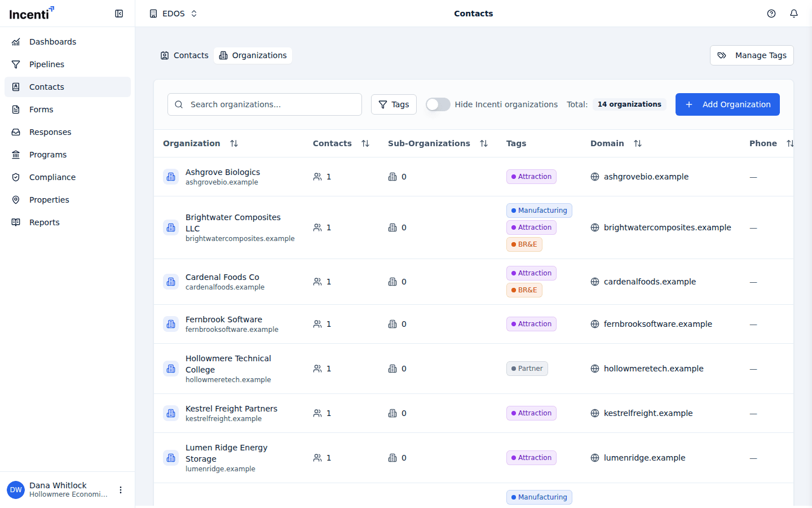Click the search magnifier icon
This screenshot has height=508, width=812.
tap(179, 104)
